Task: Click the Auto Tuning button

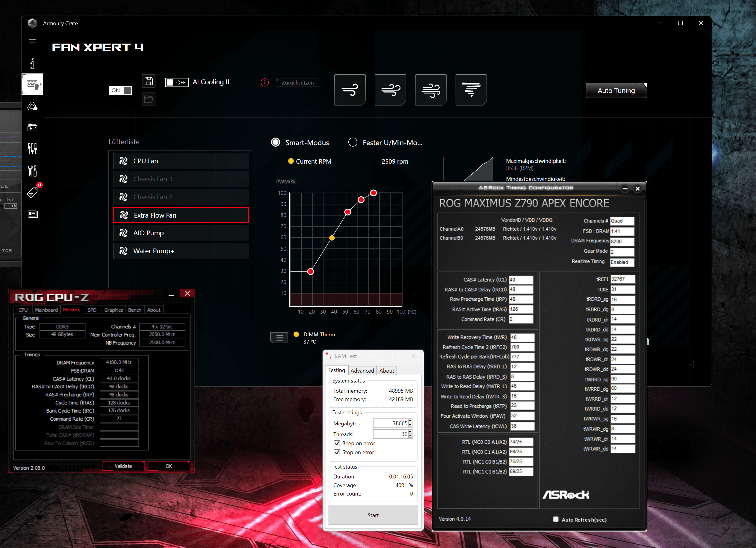Action: [x=616, y=91]
